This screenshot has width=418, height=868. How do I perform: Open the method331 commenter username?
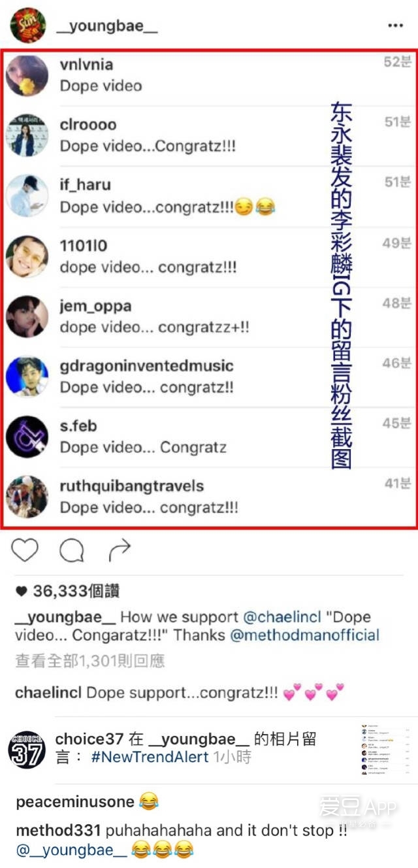click(x=58, y=831)
